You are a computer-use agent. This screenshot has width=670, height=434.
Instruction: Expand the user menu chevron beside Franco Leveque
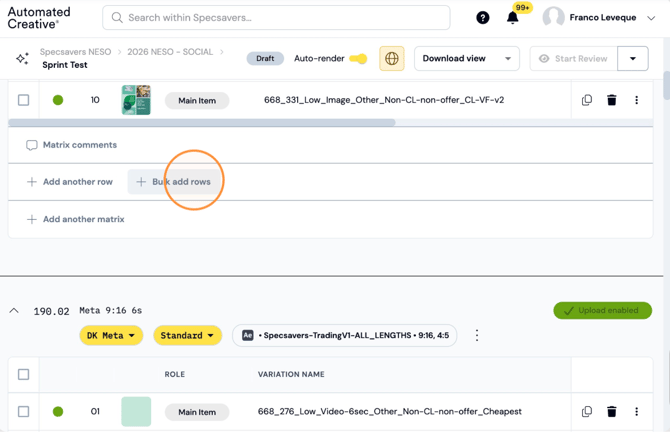pyautogui.click(x=651, y=18)
